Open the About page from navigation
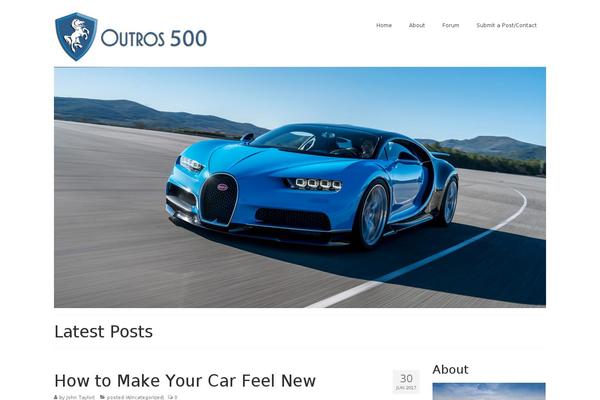 click(x=417, y=25)
